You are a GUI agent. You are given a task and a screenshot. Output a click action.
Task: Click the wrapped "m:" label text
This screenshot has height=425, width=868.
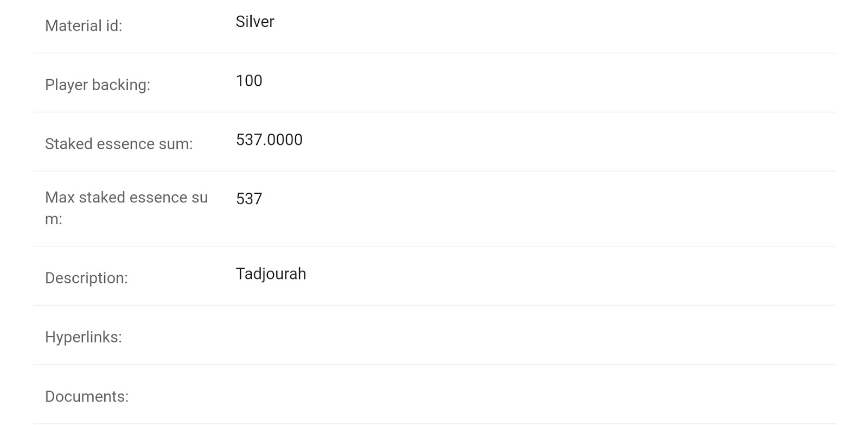(x=54, y=219)
